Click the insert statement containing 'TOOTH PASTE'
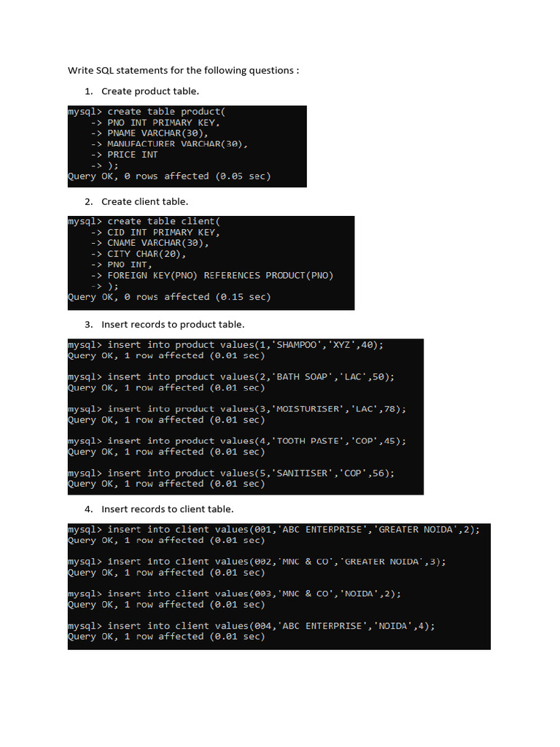560x747 pixels. [x=237, y=441]
